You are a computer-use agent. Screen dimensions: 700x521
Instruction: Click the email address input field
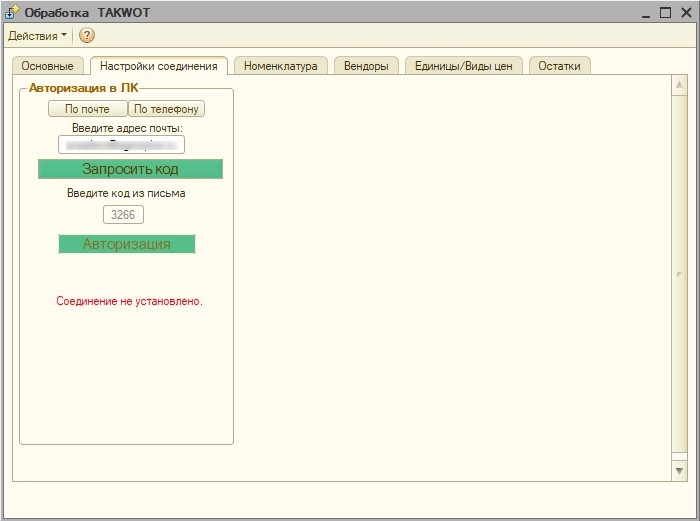(x=121, y=145)
